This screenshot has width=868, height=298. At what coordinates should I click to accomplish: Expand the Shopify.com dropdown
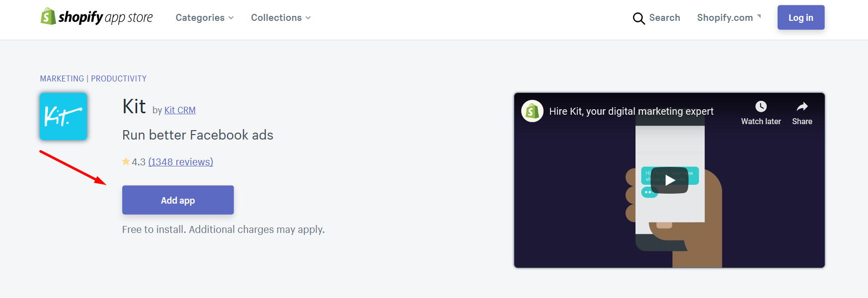(729, 18)
